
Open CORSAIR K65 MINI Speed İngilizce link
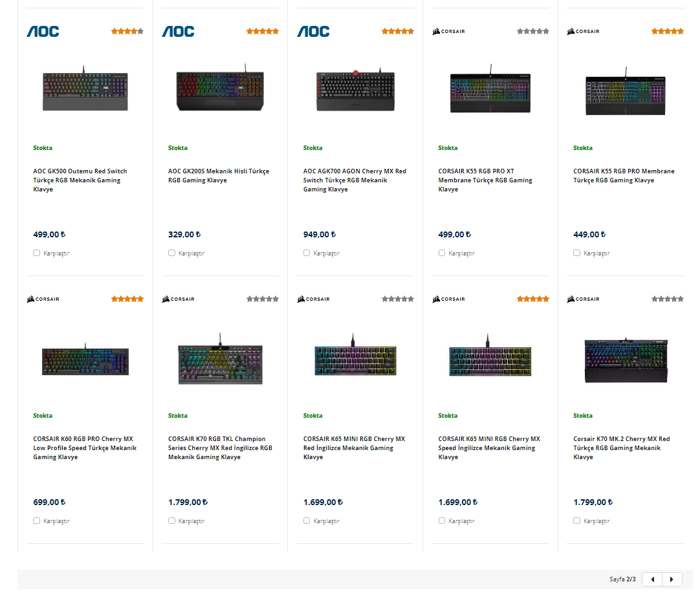489,448
